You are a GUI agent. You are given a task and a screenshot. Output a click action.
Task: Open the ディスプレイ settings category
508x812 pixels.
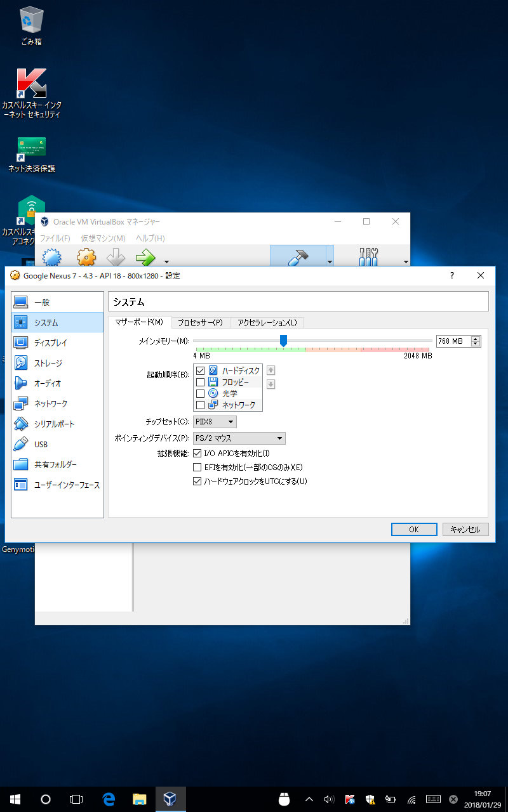point(58,343)
